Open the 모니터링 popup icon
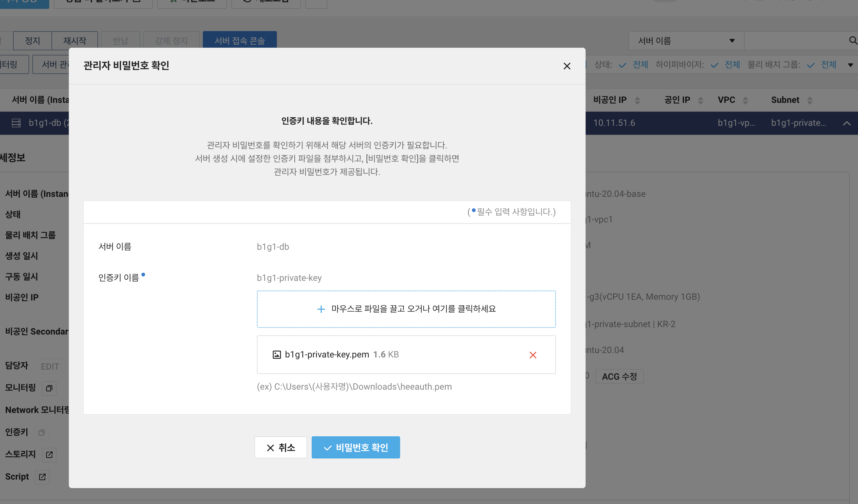Image resolution: width=858 pixels, height=504 pixels. 49,388
